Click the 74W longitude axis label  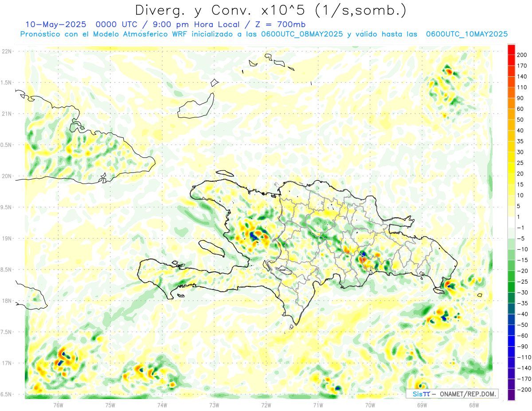(x=162, y=405)
